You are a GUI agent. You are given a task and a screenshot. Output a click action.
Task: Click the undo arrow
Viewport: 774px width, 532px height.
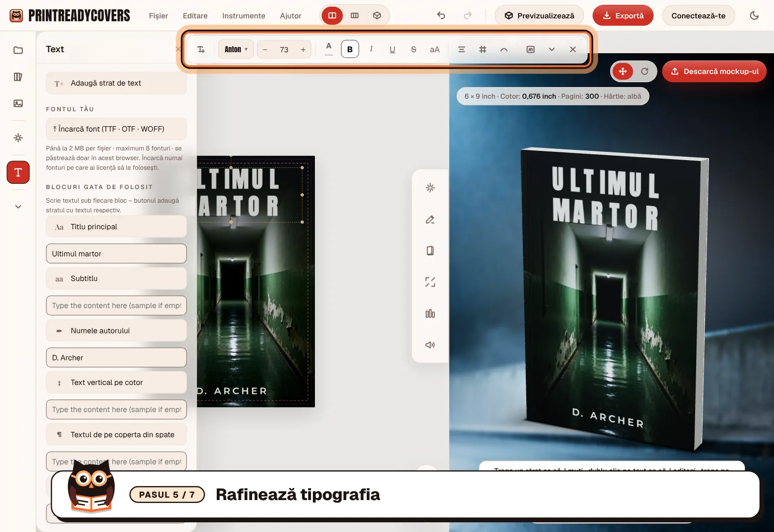(x=441, y=15)
